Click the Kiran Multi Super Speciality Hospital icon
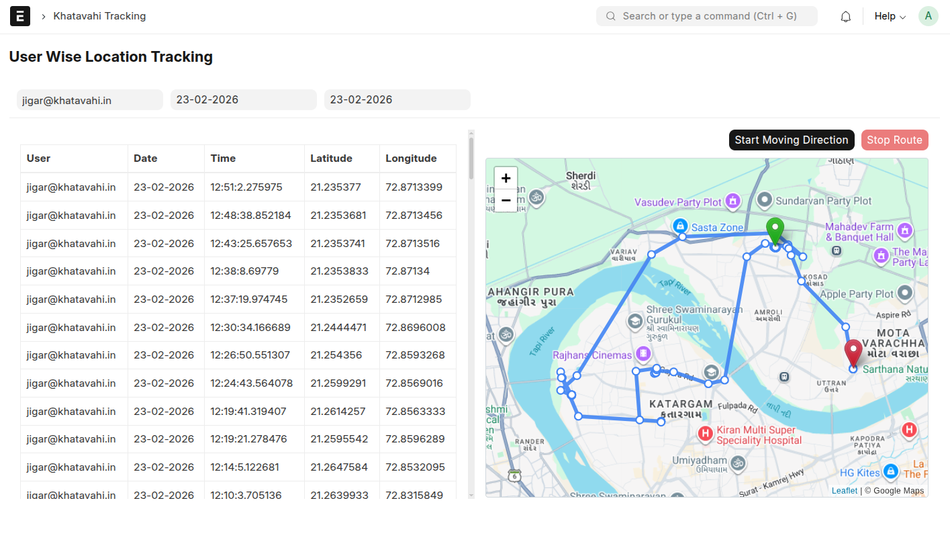 705,434
